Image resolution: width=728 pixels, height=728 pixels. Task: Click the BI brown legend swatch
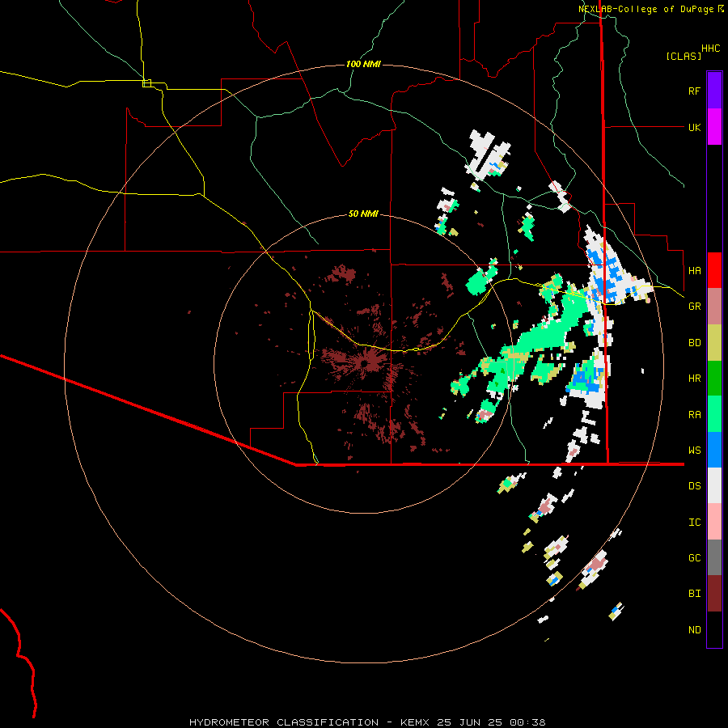[x=714, y=594]
